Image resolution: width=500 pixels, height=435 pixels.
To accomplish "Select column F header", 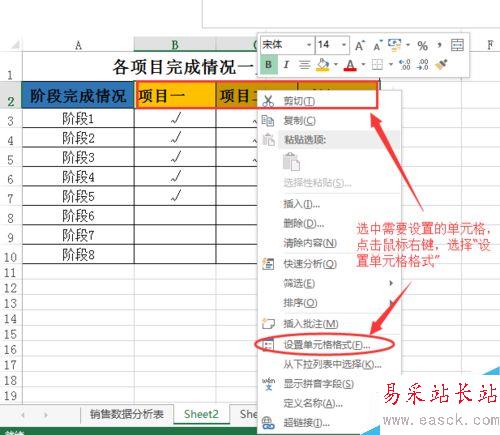I will click(x=489, y=45).
